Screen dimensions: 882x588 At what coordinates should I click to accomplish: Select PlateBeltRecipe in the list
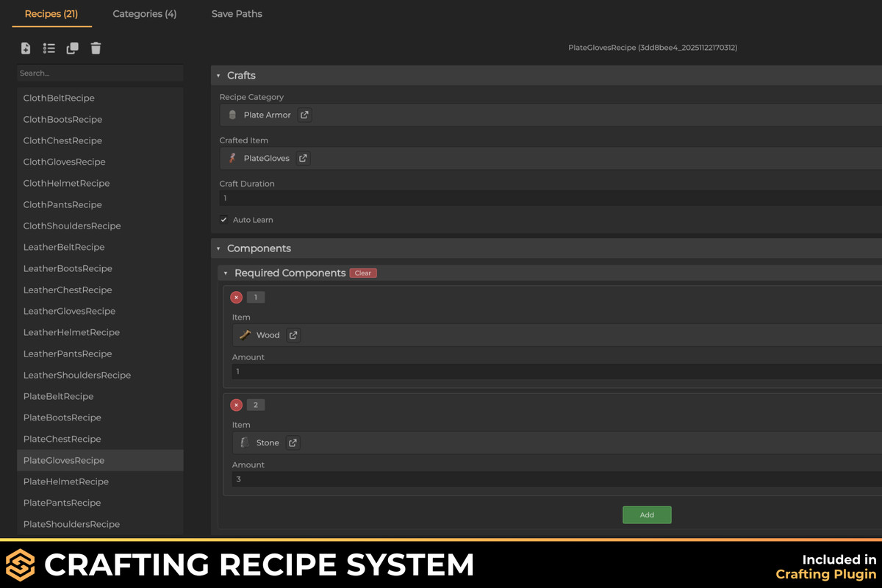click(x=100, y=396)
